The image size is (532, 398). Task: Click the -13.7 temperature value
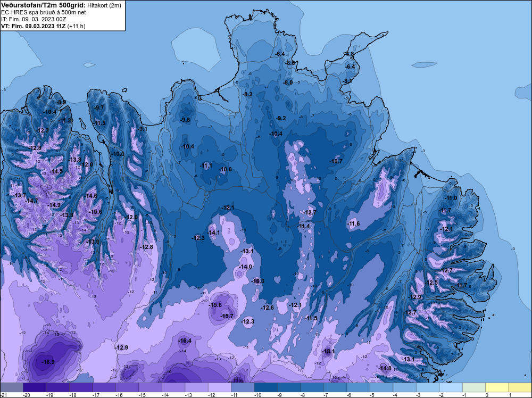click(x=19, y=195)
